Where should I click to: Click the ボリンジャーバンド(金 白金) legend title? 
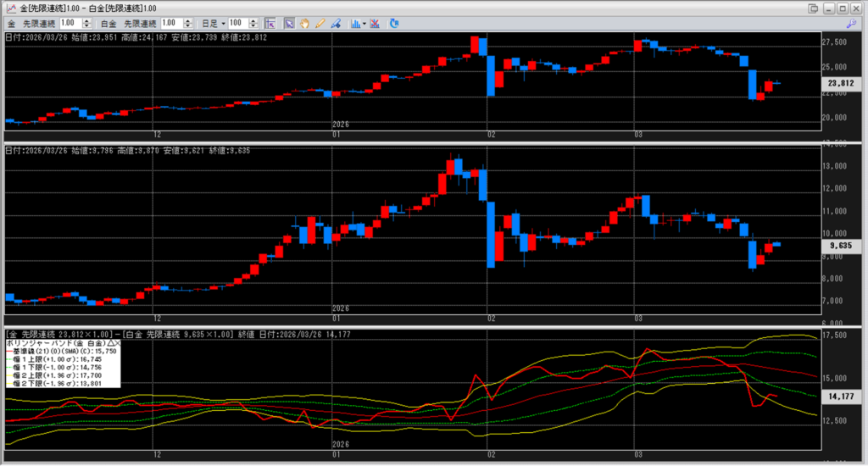pyautogui.click(x=55, y=343)
